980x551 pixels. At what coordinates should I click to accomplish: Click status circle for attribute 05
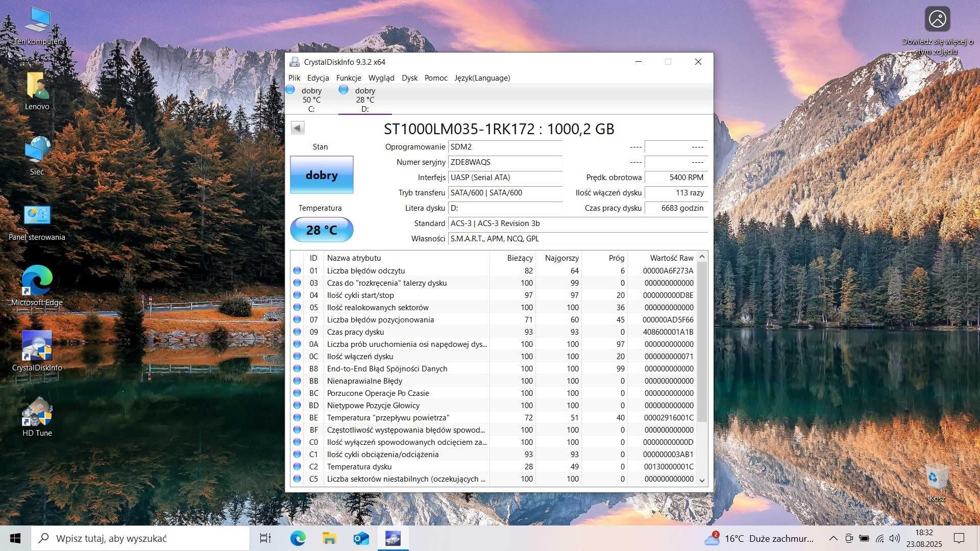297,307
